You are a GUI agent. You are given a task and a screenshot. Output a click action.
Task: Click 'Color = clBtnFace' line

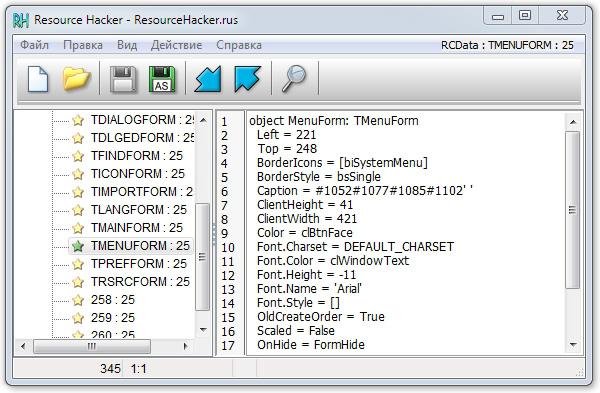[x=305, y=233]
